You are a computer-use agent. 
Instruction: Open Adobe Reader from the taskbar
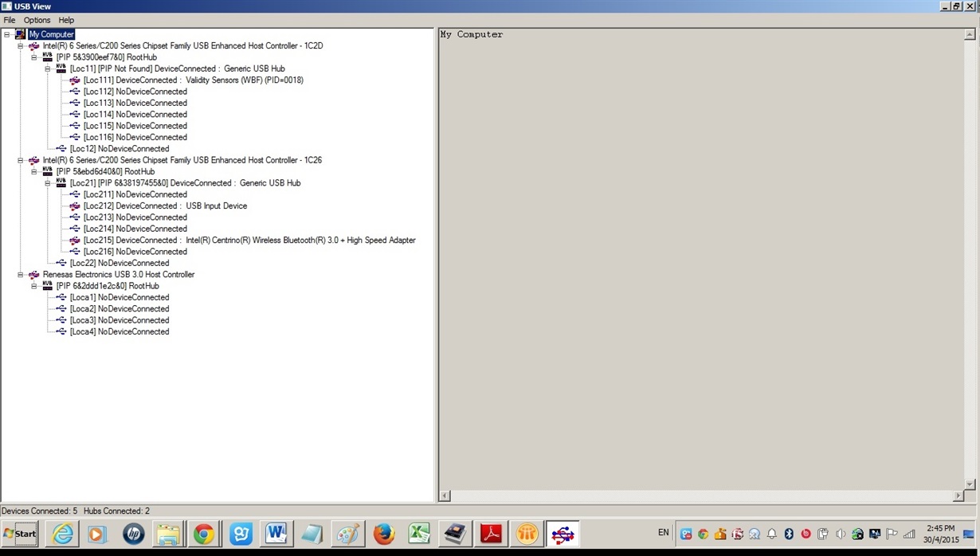pos(491,534)
